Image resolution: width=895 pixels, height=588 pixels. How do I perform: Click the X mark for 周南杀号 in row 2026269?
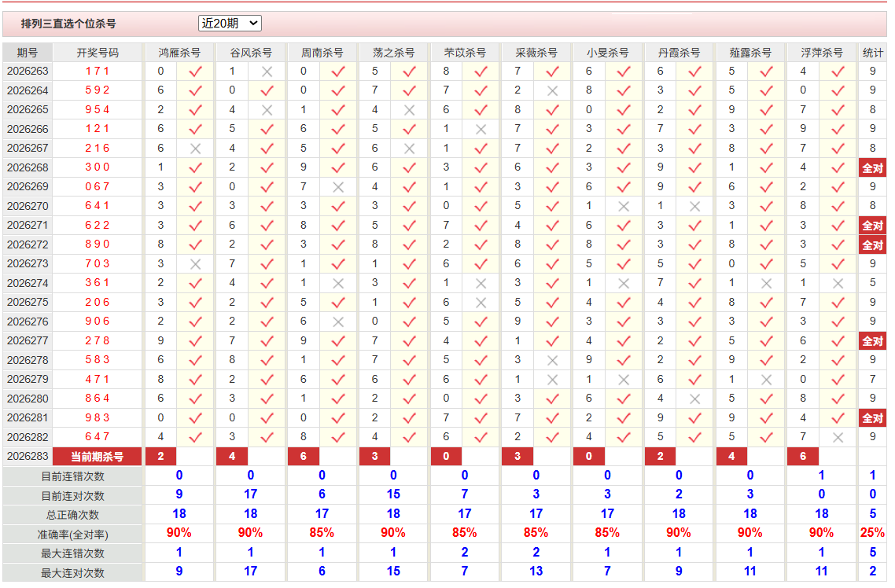point(338,187)
